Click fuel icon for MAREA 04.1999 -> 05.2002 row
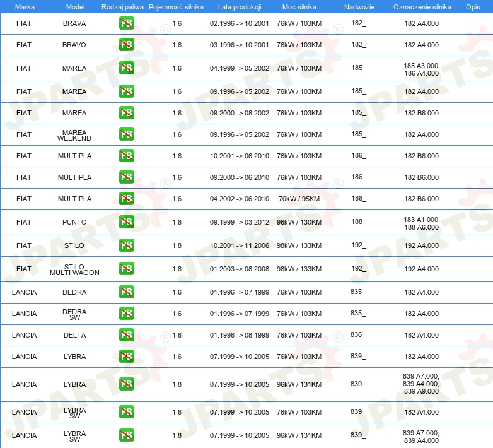 (x=126, y=68)
